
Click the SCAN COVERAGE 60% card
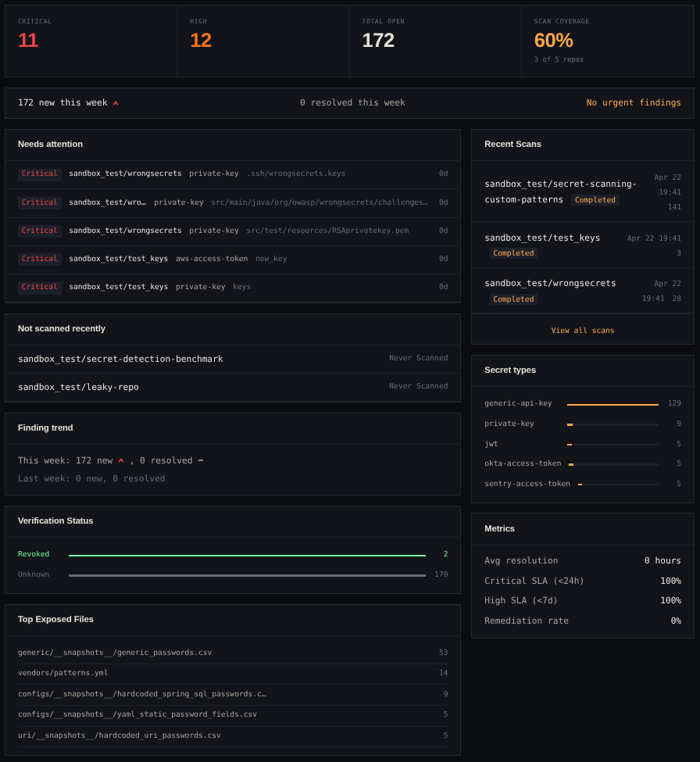click(x=609, y=41)
